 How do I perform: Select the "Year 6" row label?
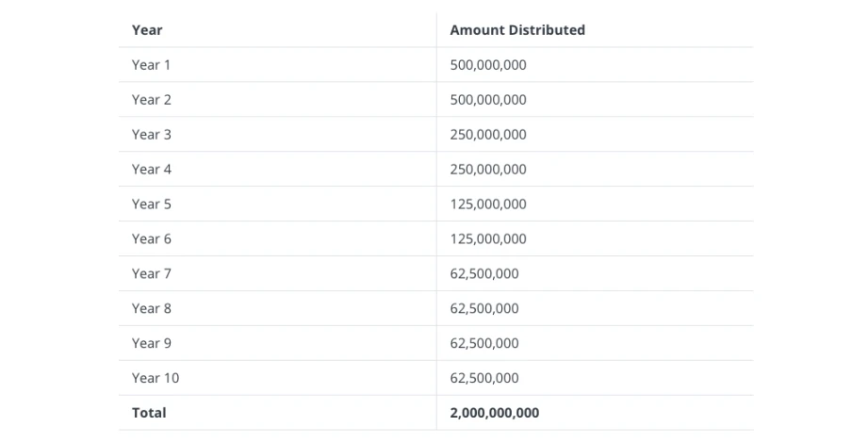pyautogui.click(x=152, y=239)
